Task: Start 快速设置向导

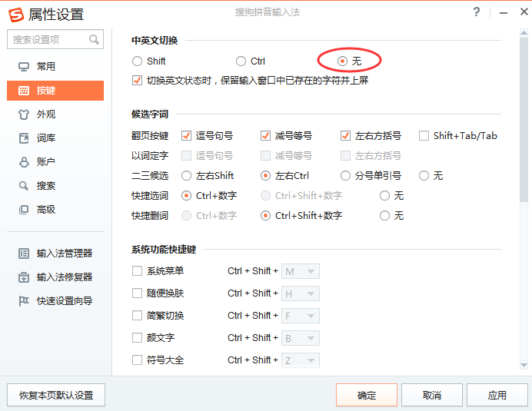Action: click(x=55, y=301)
